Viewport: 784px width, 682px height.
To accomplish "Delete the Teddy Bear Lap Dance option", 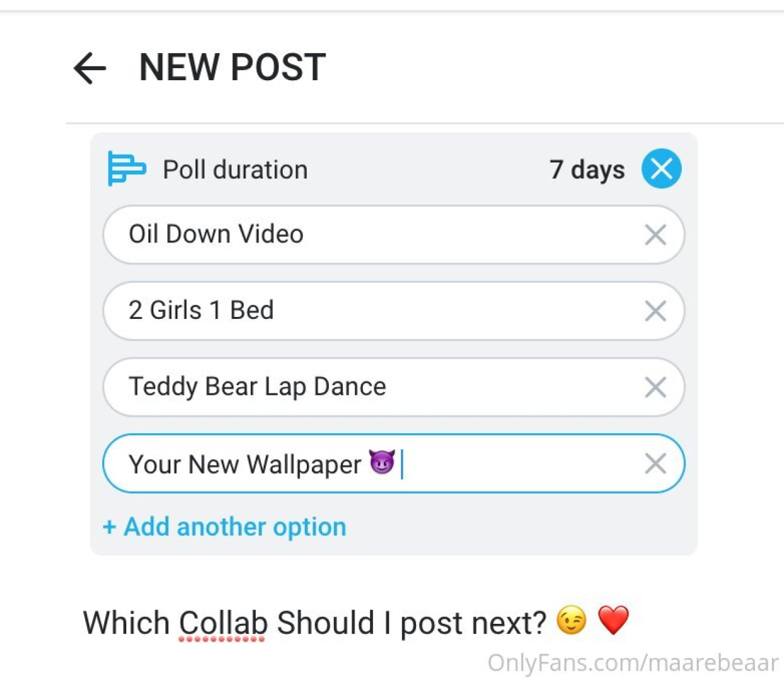I will [655, 387].
